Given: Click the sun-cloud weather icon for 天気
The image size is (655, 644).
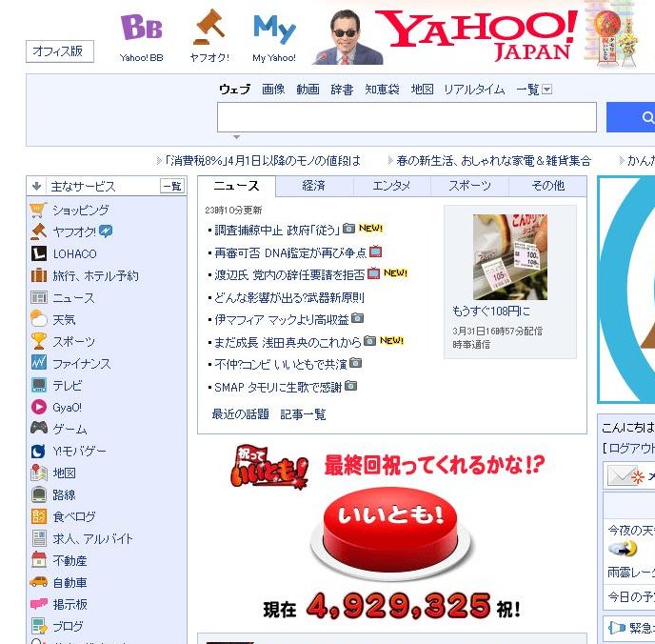Looking at the screenshot, I should 38,319.
